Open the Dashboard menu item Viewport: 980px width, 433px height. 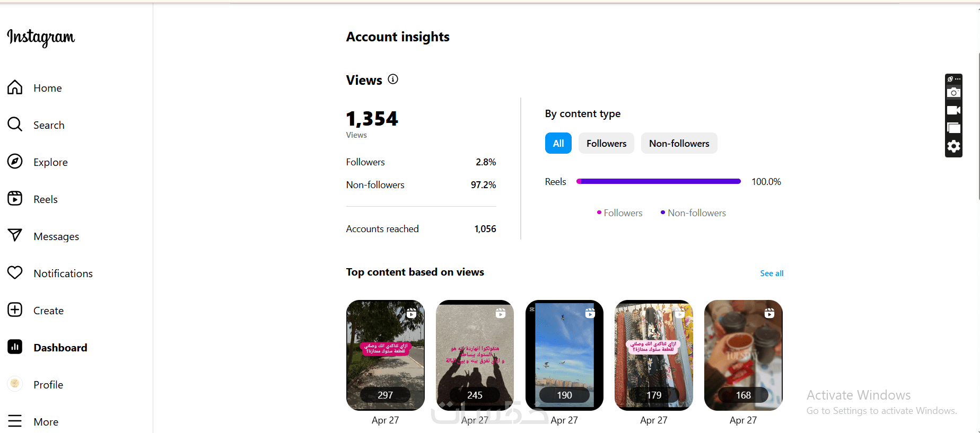pos(60,348)
